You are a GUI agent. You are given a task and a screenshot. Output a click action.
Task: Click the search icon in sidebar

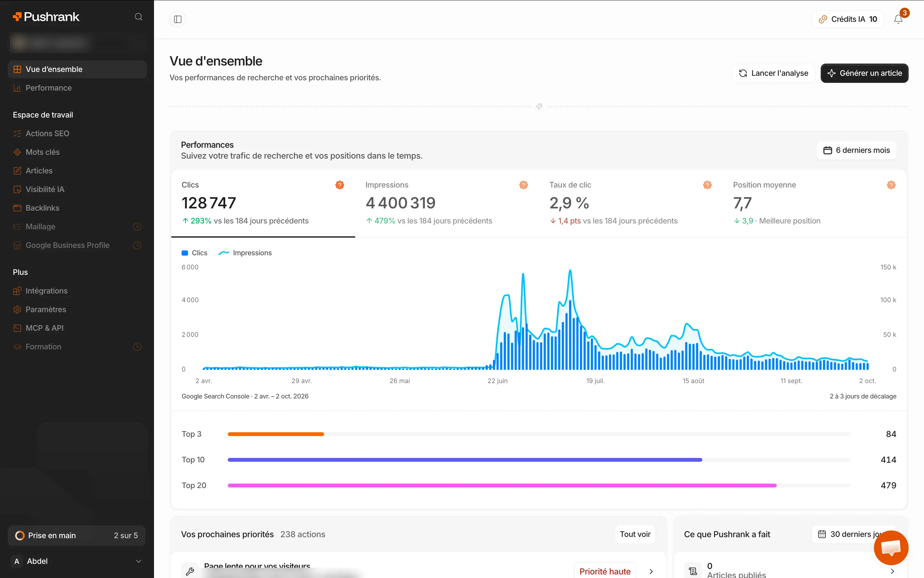pos(139,17)
